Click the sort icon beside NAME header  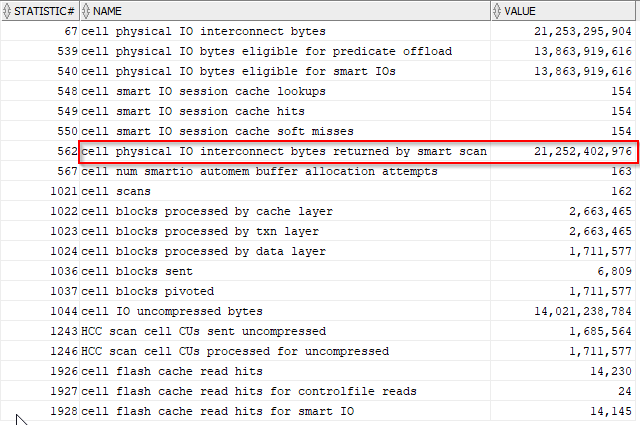click(88, 11)
